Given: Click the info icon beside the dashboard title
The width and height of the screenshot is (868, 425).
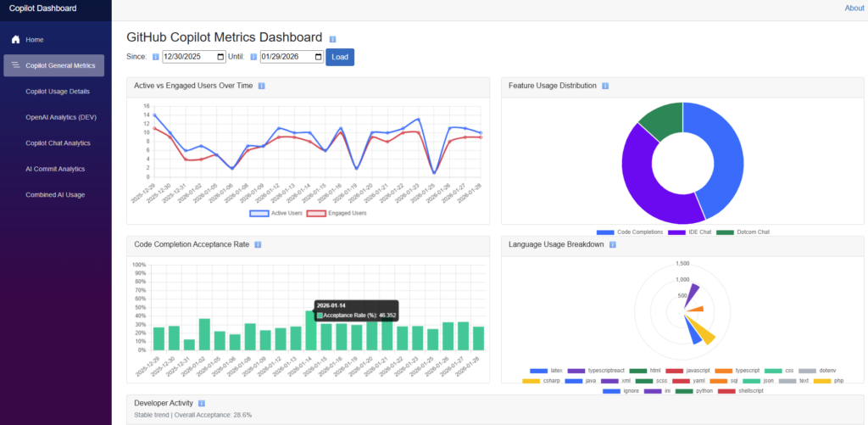Looking at the screenshot, I should point(332,39).
